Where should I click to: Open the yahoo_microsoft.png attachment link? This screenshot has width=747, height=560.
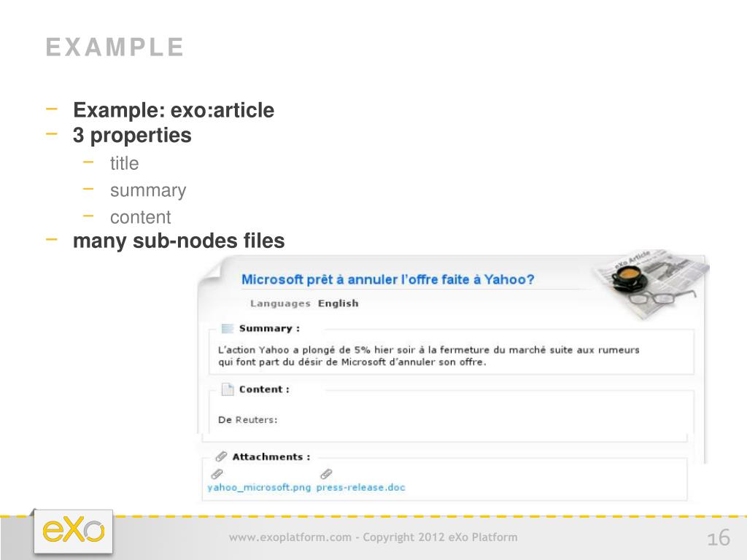point(259,487)
